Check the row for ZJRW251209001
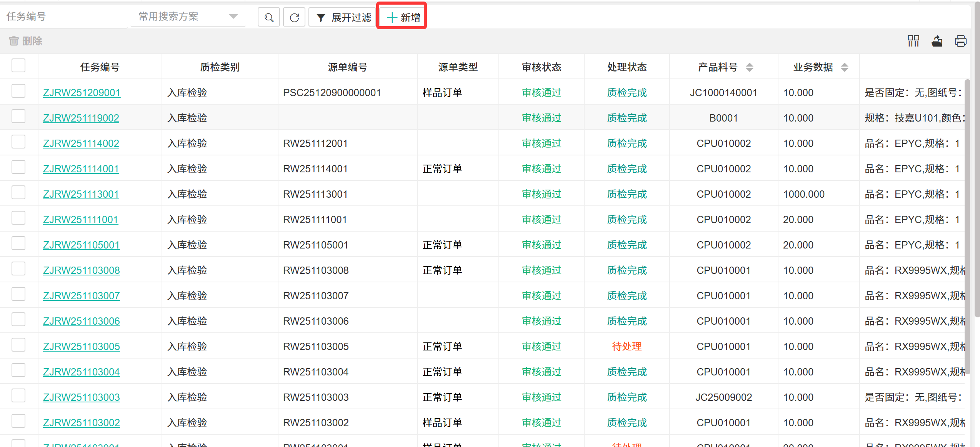Screen dimensions: 980x447 (x=18, y=91)
